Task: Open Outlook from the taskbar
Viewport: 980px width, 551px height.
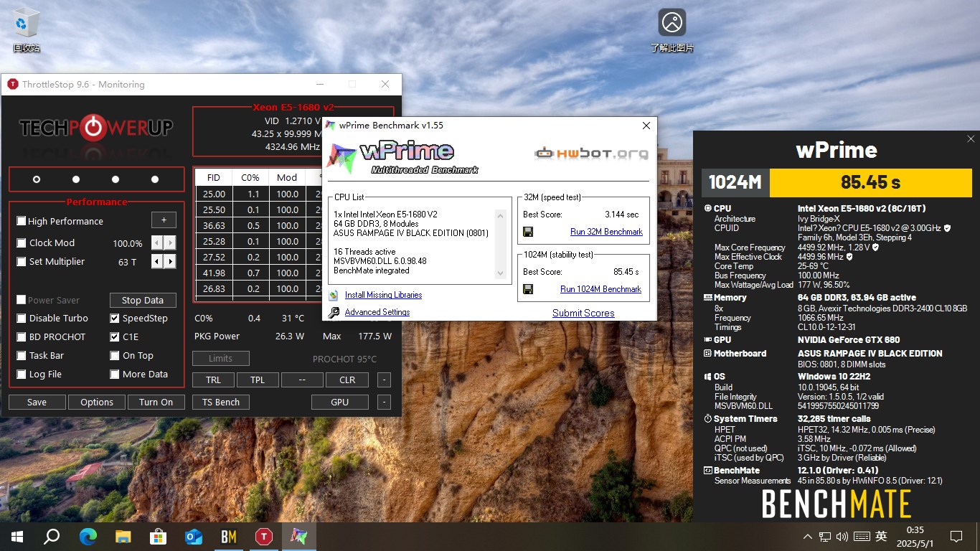Action: [194, 537]
